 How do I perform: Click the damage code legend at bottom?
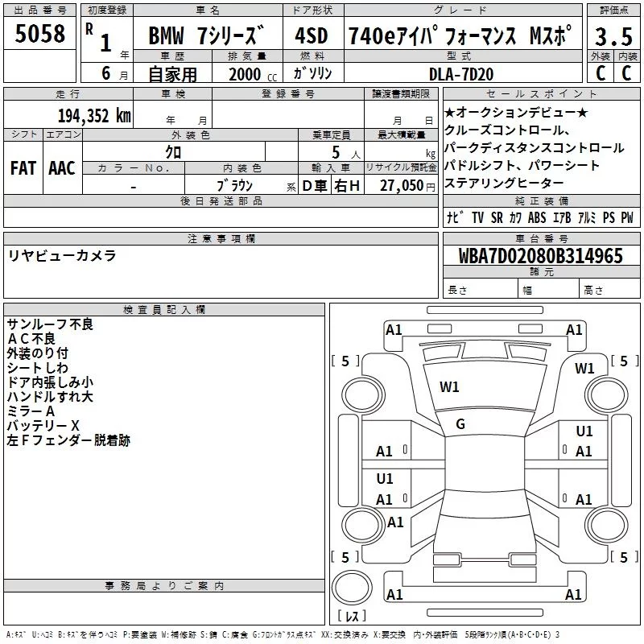pos(283,634)
